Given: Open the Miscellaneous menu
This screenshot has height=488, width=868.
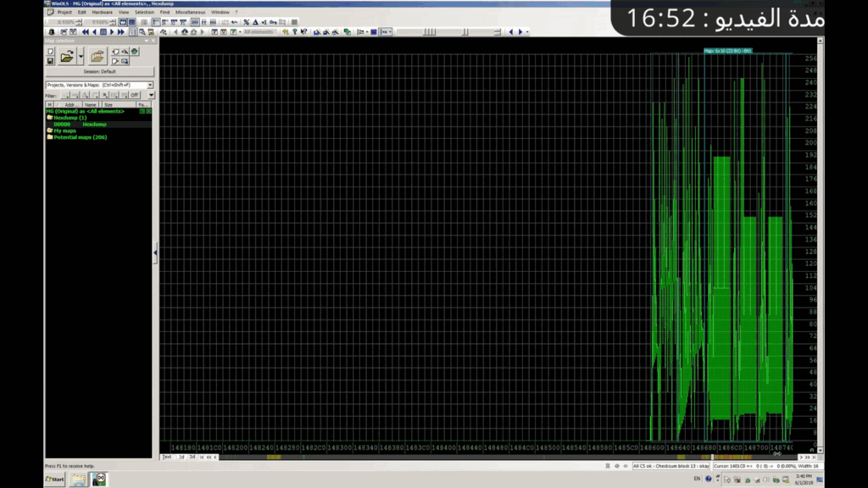Looking at the screenshot, I should 191,12.
